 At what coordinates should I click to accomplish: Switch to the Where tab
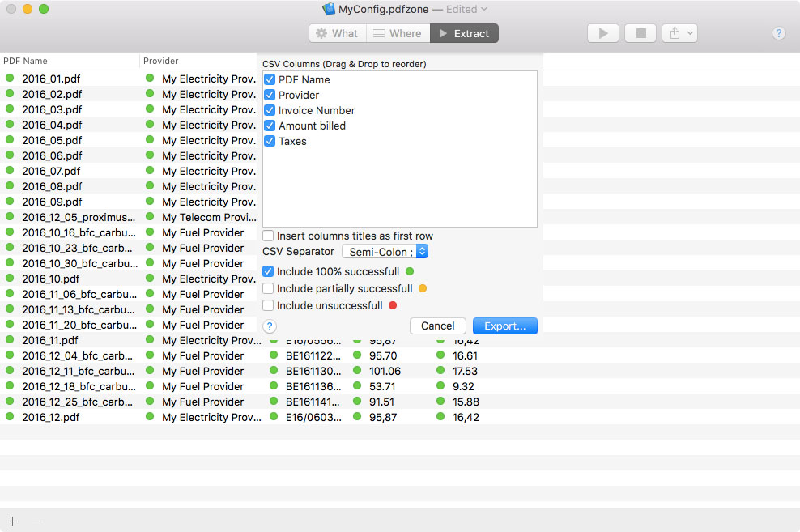click(x=398, y=33)
